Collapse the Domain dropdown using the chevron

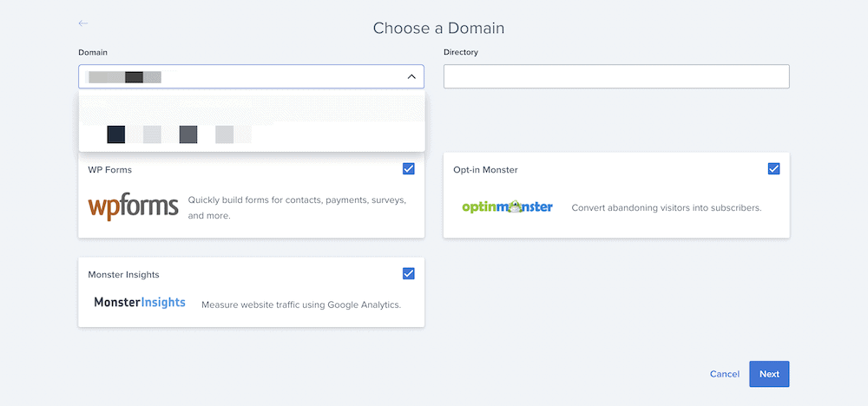click(411, 77)
